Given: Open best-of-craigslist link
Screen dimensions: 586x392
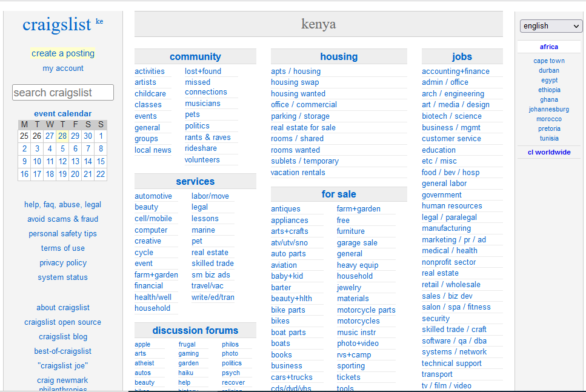Looking at the screenshot, I should pyautogui.click(x=63, y=351).
